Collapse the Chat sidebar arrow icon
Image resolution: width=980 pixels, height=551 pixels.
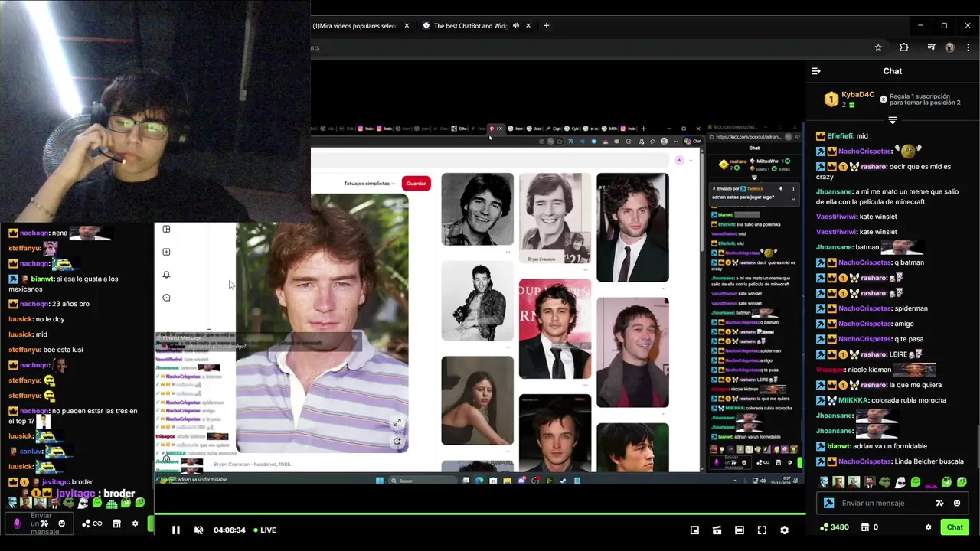tap(816, 71)
